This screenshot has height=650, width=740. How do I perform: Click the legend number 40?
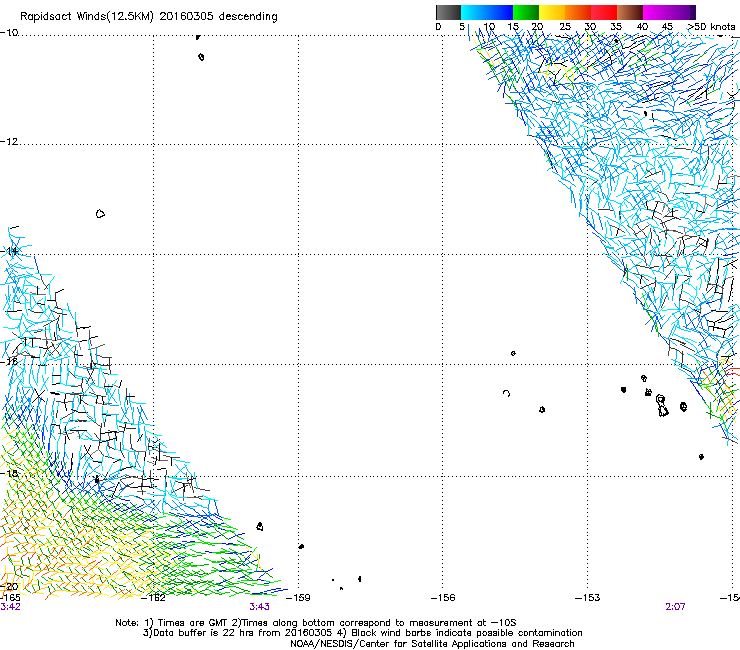642,27
